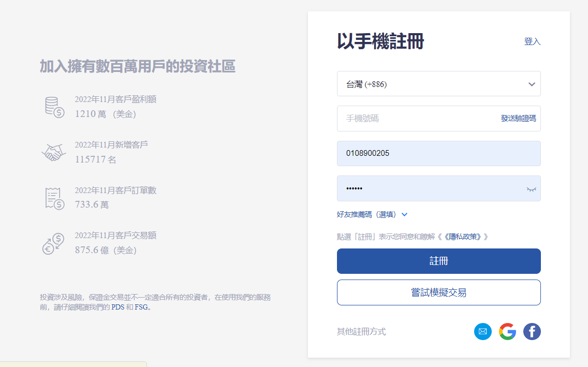Click the 登入 link
This screenshot has height=367, width=588.
pyautogui.click(x=532, y=42)
